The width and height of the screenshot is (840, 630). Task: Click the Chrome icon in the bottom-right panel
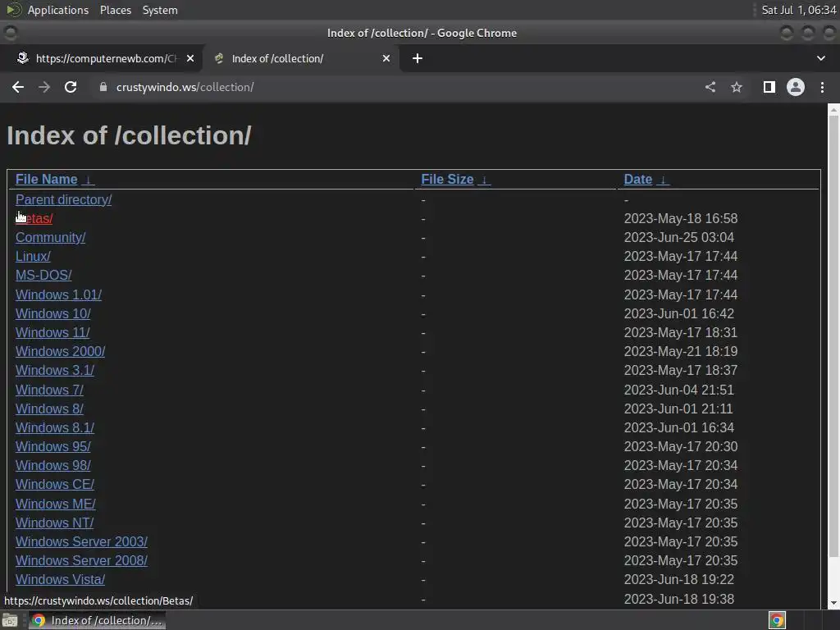click(x=777, y=620)
